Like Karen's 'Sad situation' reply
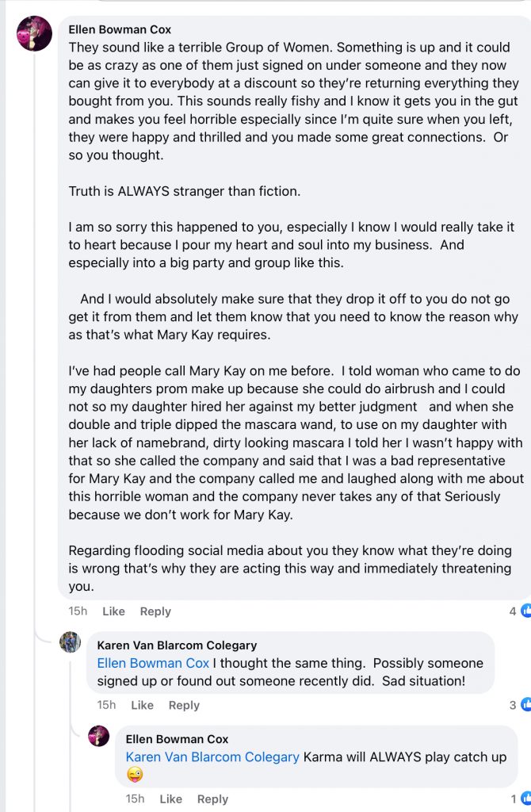The width and height of the screenshot is (531, 812). tap(142, 705)
